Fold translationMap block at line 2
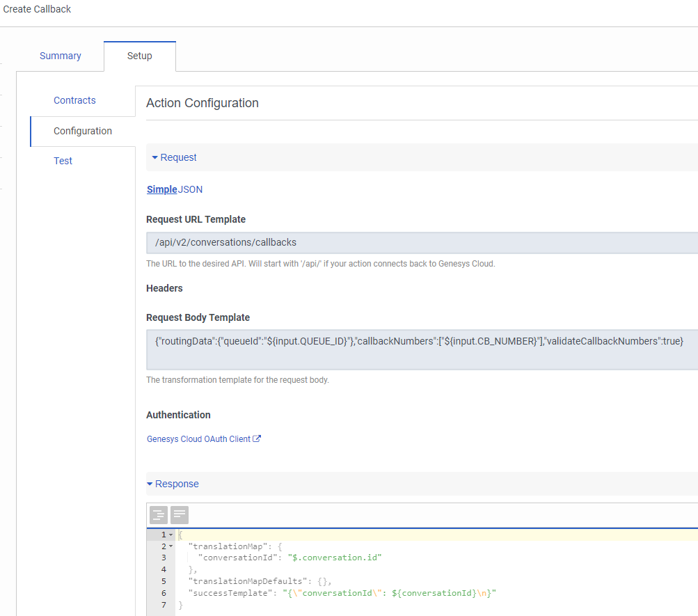The image size is (698, 616). coord(170,546)
